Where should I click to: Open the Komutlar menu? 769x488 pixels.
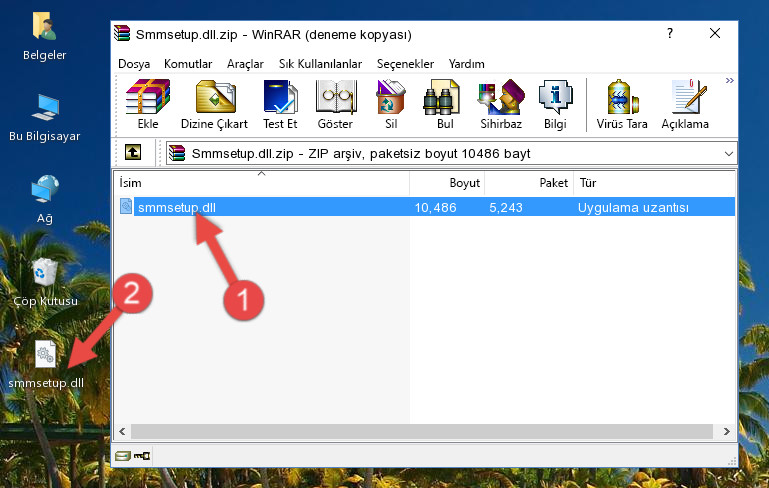[x=188, y=64]
